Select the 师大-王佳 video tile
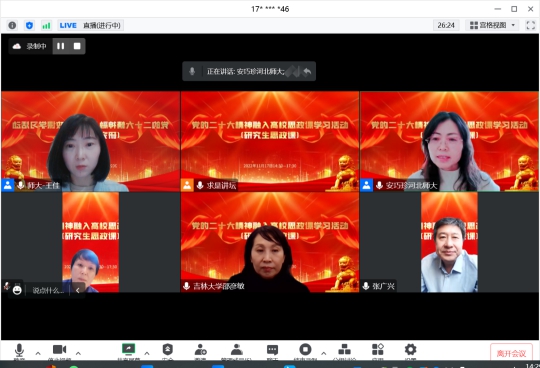This screenshot has height=368, width=540. [91, 141]
